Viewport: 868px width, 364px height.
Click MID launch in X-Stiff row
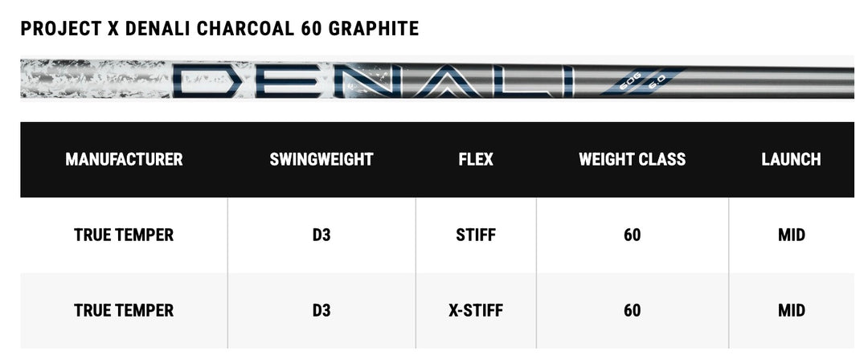pyautogui.click(x=792, y=310)
